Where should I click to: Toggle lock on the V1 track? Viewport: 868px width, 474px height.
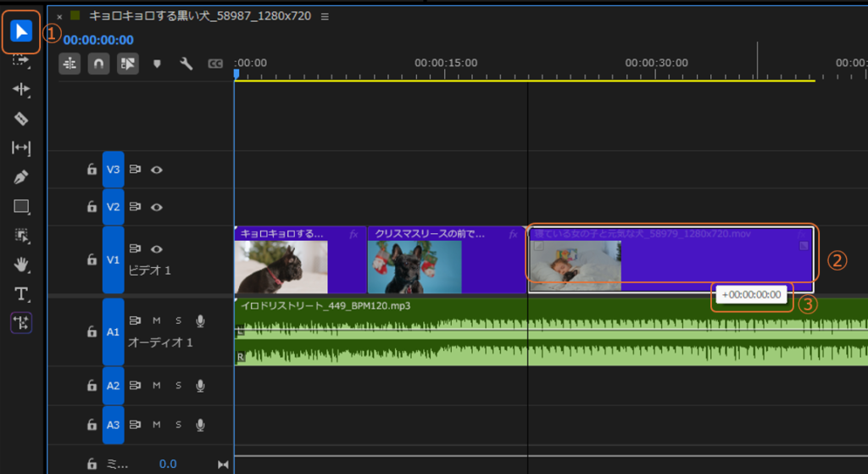(x=92, y=259)
